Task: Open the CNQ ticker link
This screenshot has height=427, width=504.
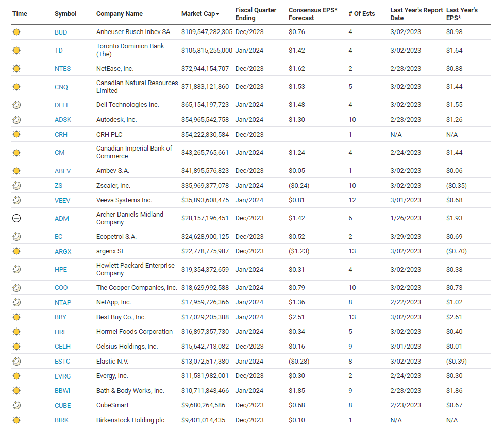Action: pos(61,87)
